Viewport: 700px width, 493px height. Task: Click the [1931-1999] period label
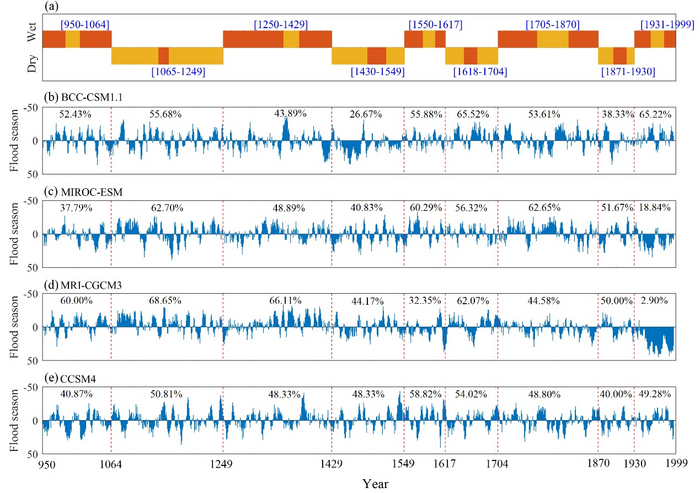coord(667,24)
